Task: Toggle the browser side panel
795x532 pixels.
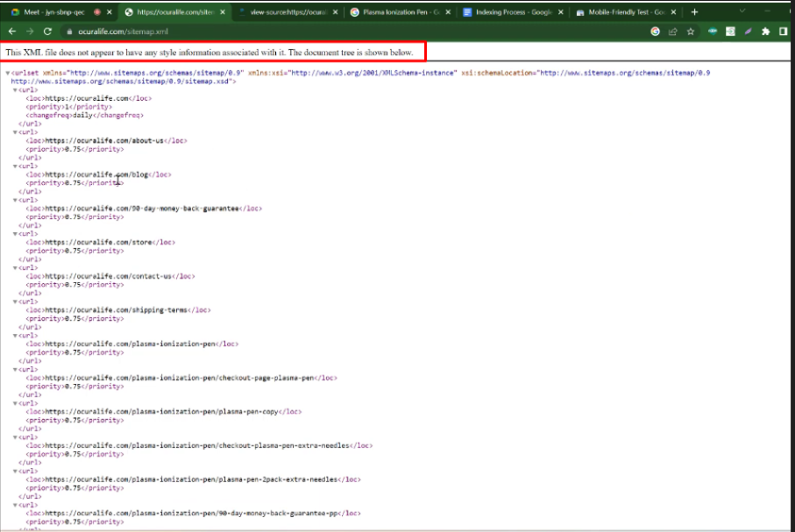Action: (x=784, y=32)
